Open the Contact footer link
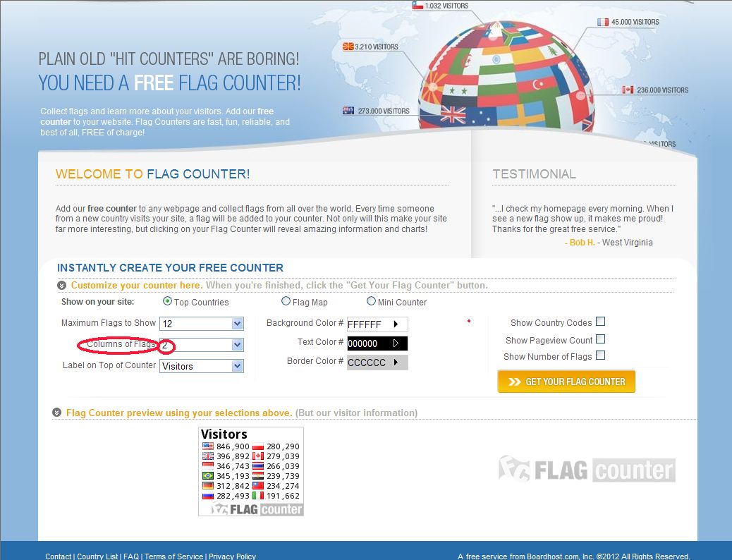The width and height of the screenshot is (732, 560). click(x=59, y=556)
